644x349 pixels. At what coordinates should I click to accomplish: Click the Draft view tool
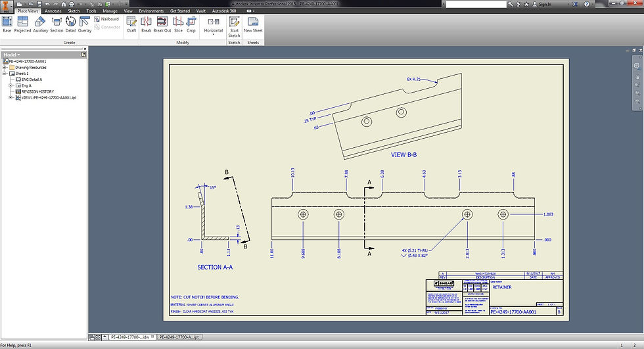tap(131, 24)
